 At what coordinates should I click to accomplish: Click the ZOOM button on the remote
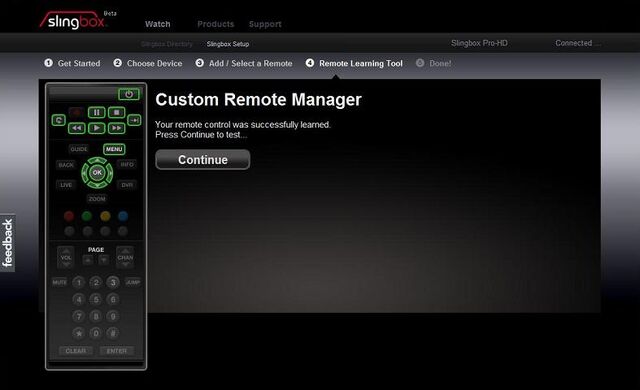tap(97, 199)
